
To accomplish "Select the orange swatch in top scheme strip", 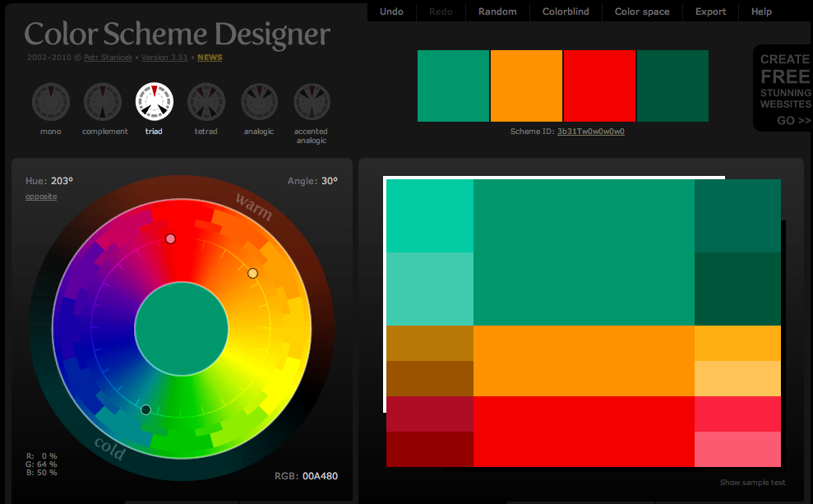I will tap(526, 86).
